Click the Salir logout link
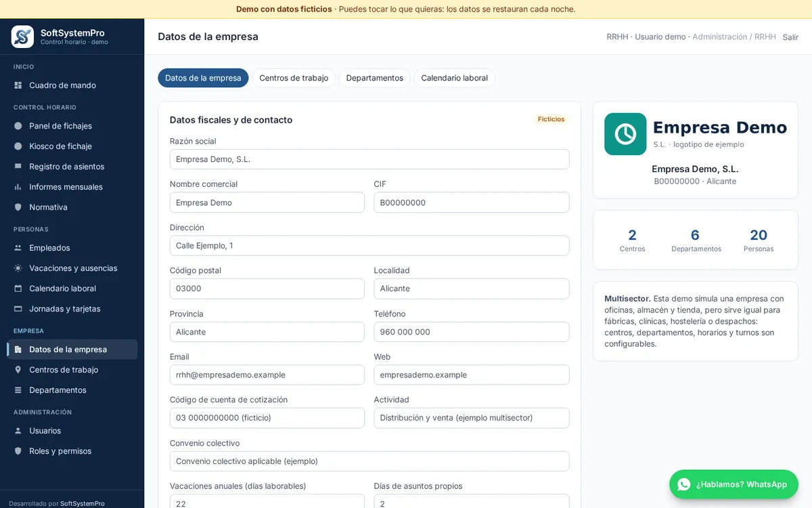This screenshot has width=812, height=508. (790, 37)
